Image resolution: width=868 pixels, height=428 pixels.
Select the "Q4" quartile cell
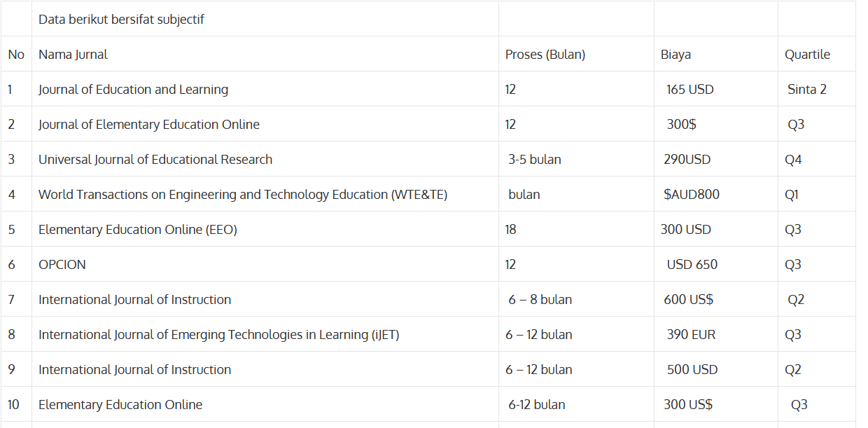793,160
